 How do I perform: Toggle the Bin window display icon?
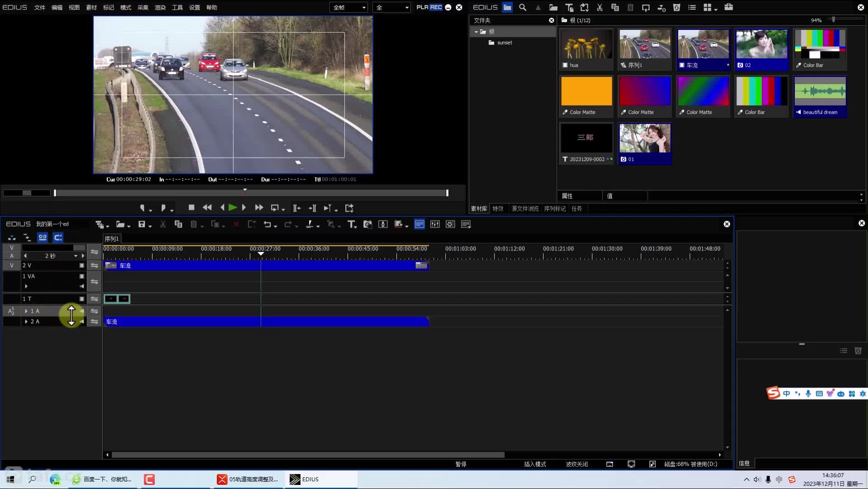tap(420, 224)
